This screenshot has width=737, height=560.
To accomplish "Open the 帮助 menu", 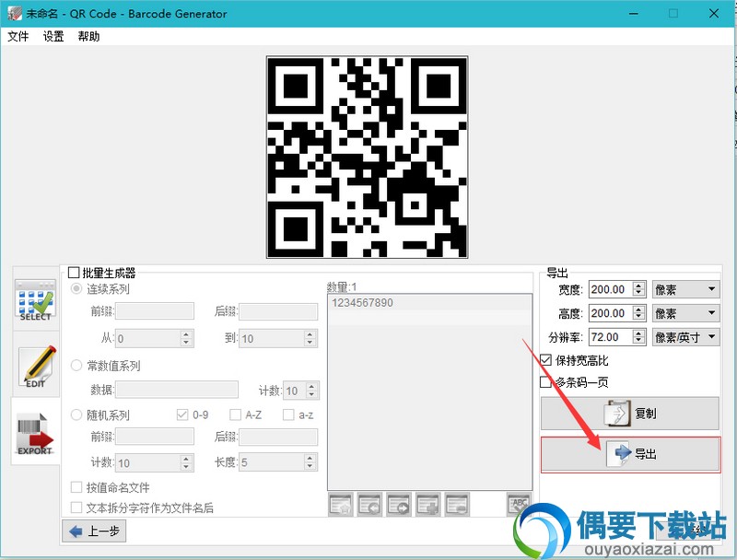I will pyautogui.click(x=88, y=36).
